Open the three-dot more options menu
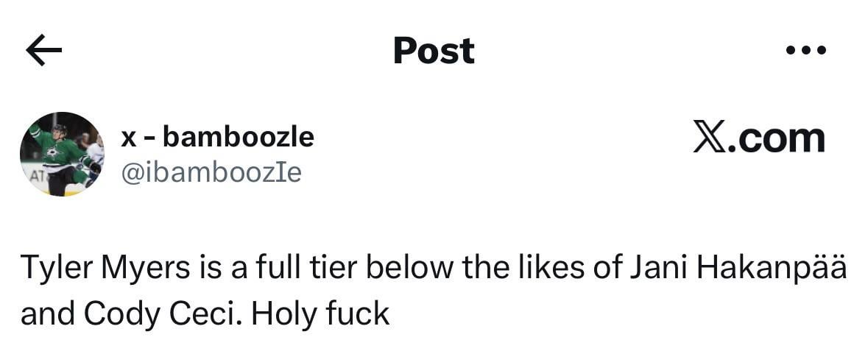Screen dimensions: 868x354 (805, 51)
